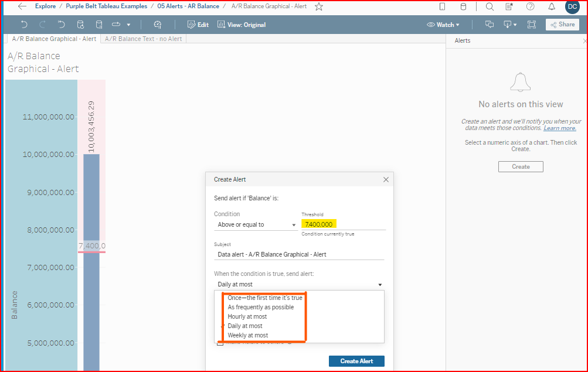This screenshot has width=588, height=372.
Task: Click the Undo arrow in the toolbar
Action: (x=24, y=25)
